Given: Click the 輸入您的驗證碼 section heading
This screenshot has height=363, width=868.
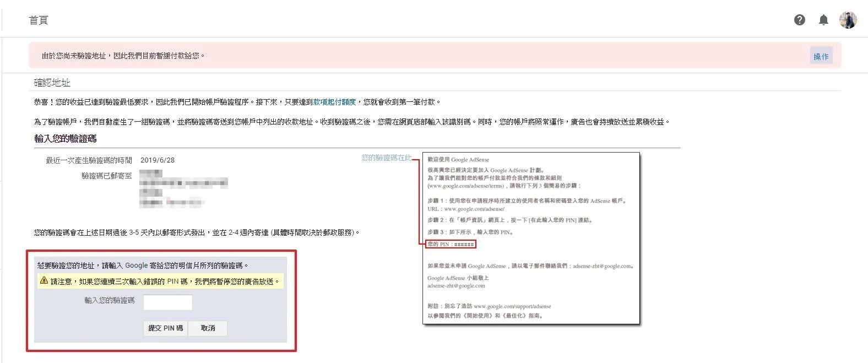Looking at the screenshot, I should coord(66,139).
